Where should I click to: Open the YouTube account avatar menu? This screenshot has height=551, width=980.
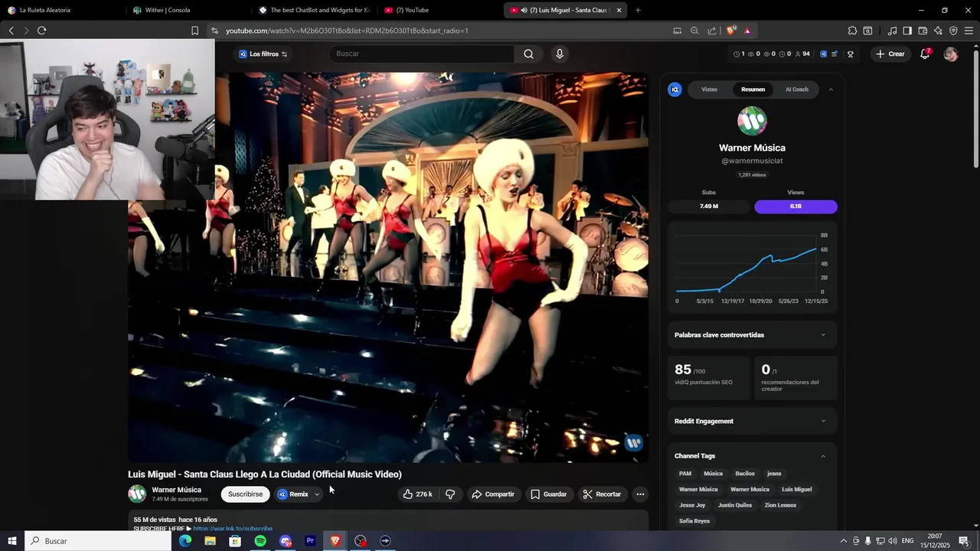951,54
